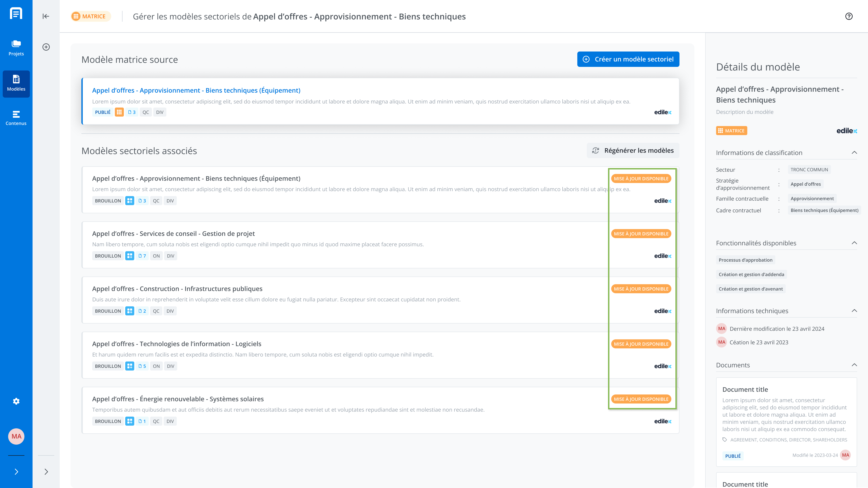Click the sector icon on Gestion de projet card

[130, 256]
